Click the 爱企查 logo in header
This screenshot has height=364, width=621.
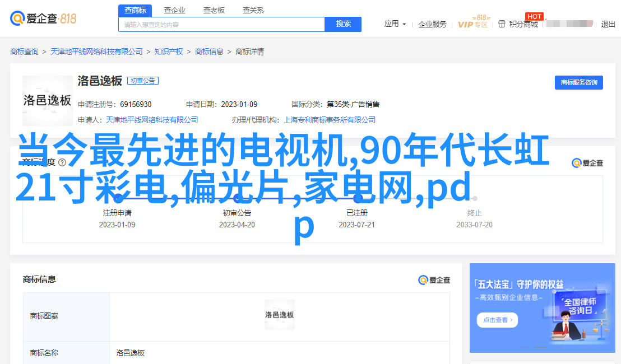point(43,18)
